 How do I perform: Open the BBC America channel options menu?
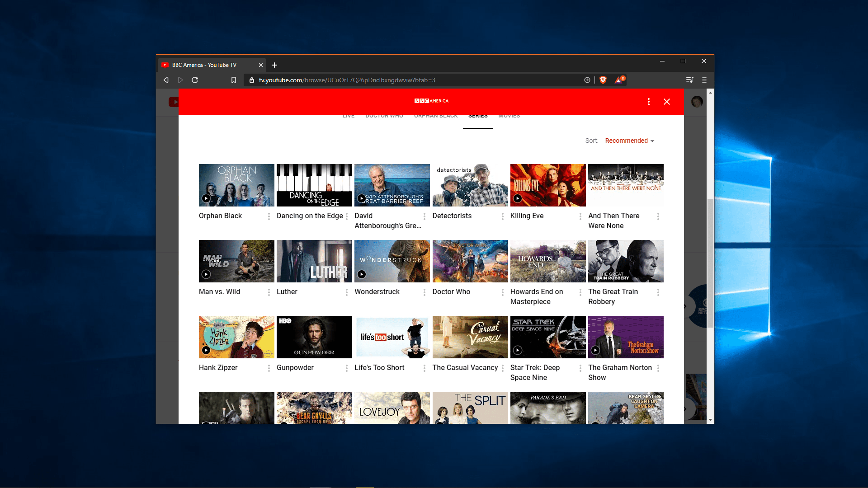pyautogui.click(x=649, y=102)
